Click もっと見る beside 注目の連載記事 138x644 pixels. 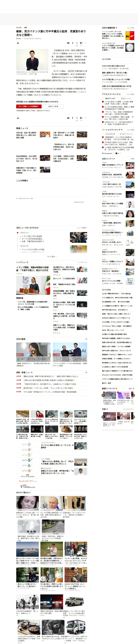(131, 28)
